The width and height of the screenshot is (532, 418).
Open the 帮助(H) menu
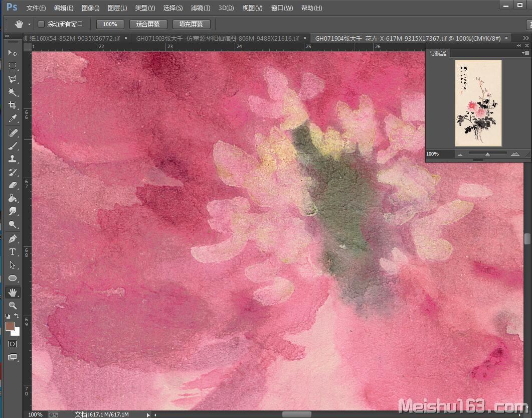pos(311,8)
